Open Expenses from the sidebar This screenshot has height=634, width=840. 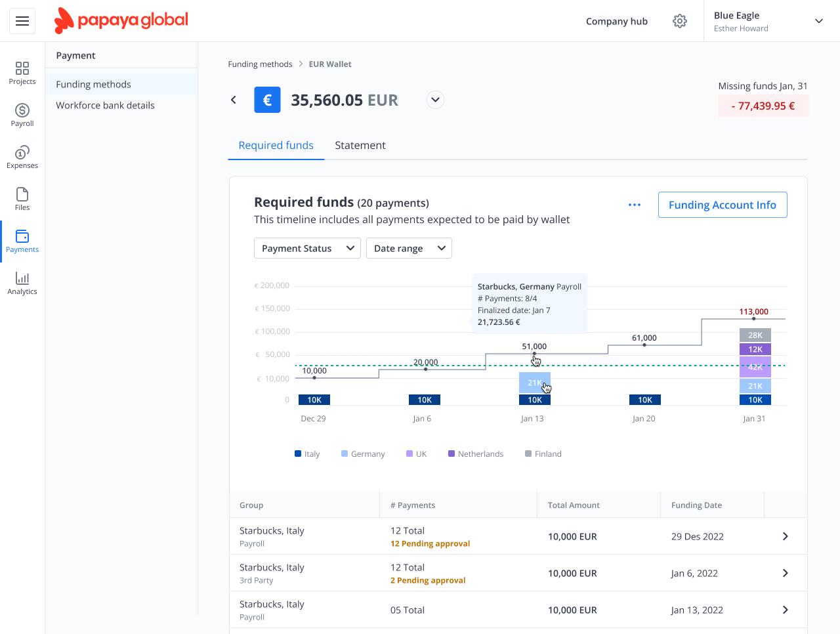[22, 157]
